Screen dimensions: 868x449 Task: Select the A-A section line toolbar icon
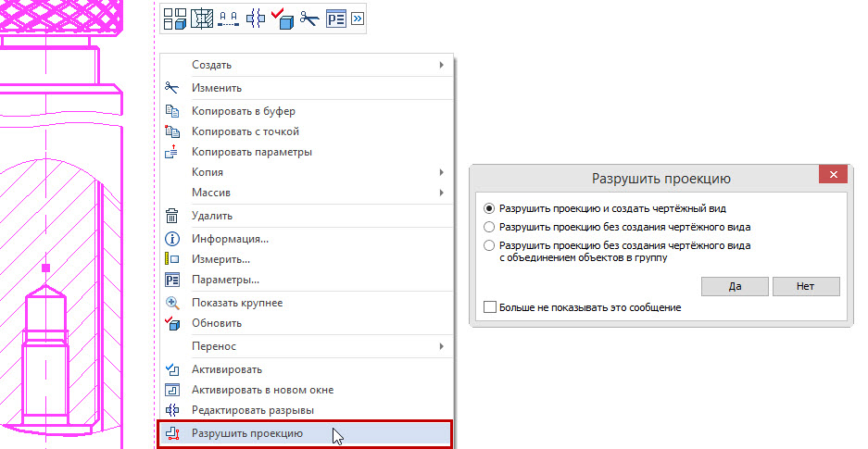point(228,18)
